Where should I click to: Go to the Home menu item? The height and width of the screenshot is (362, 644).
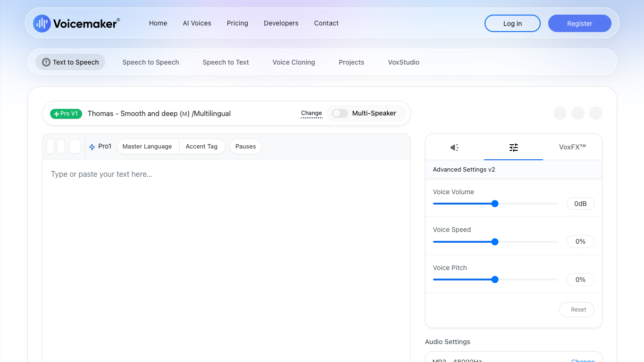(158, 23)
